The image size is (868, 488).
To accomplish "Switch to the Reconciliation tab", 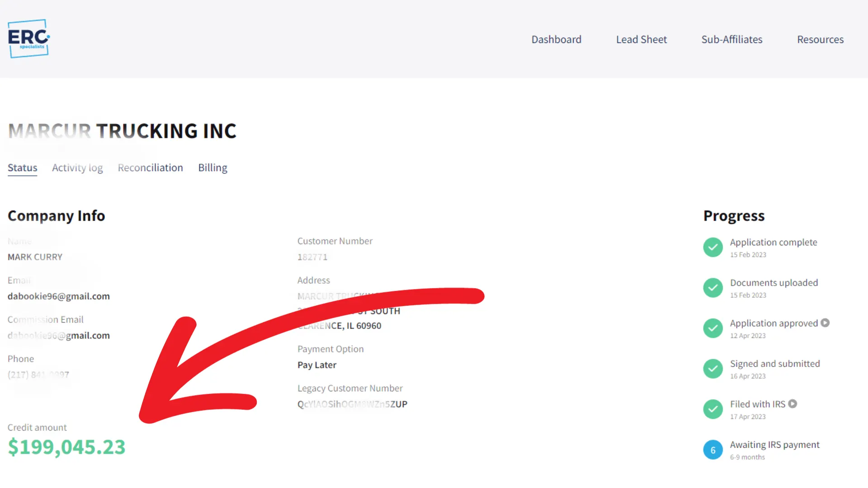I will [x=151, y=168].
